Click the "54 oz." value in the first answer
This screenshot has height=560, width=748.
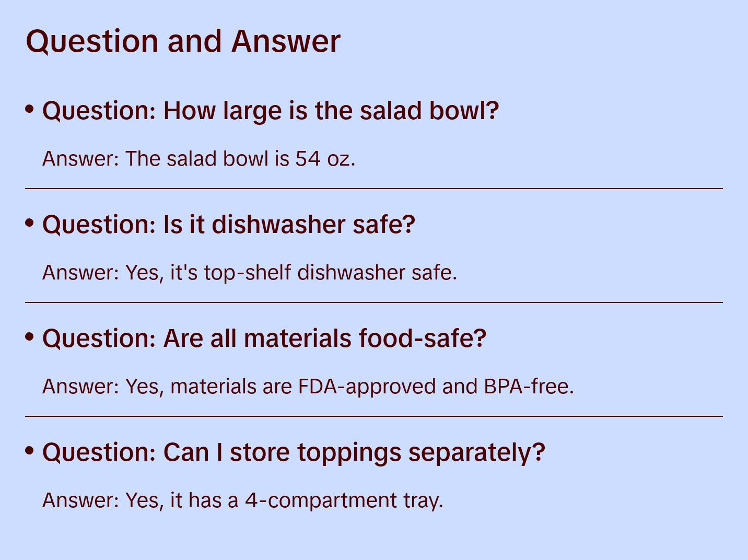click(325, 159)
